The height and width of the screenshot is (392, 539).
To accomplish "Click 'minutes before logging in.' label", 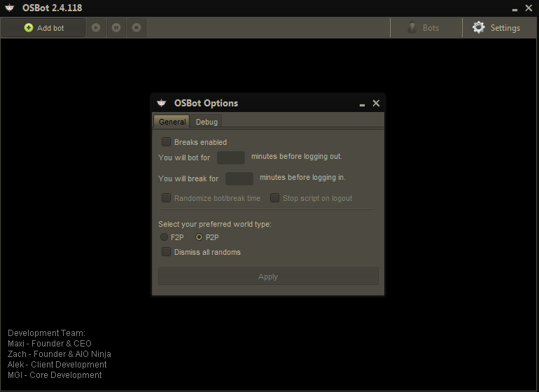I will coord(302,177).
